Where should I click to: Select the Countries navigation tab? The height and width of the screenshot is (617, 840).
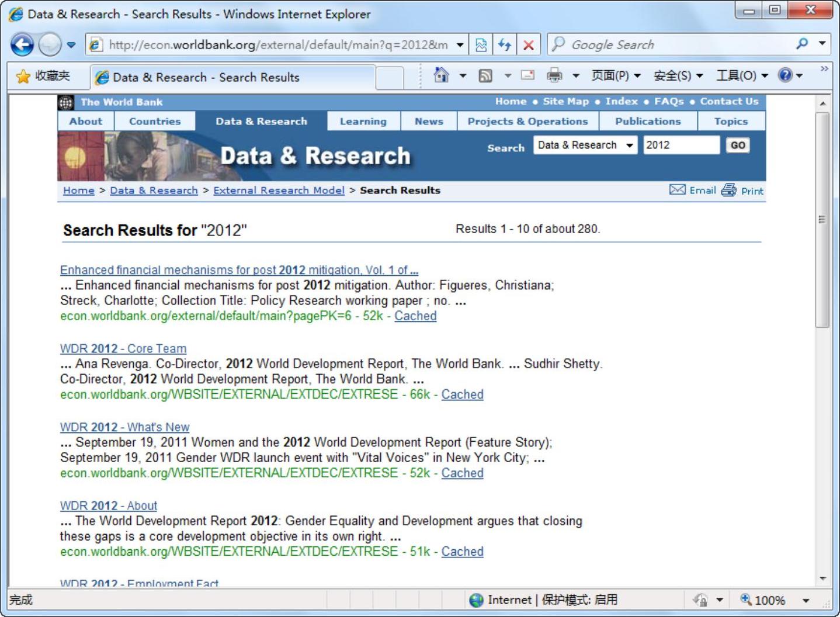(155, 121)
